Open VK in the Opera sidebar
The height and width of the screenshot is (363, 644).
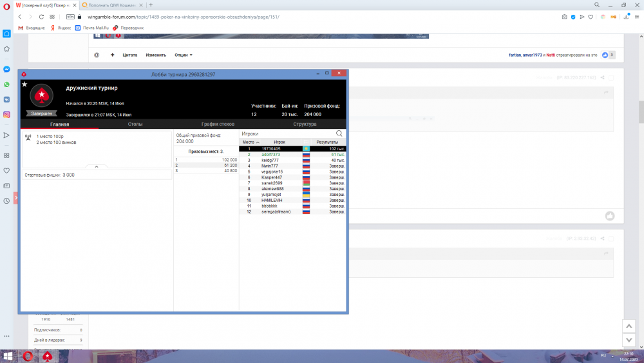pyautogui.click(x=6, y=99)
